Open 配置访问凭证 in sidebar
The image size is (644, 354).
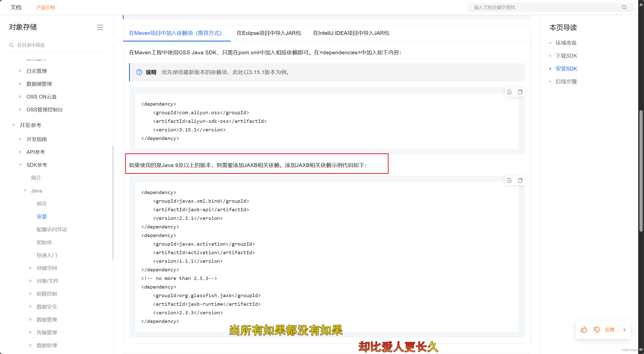tap(52, 229)
